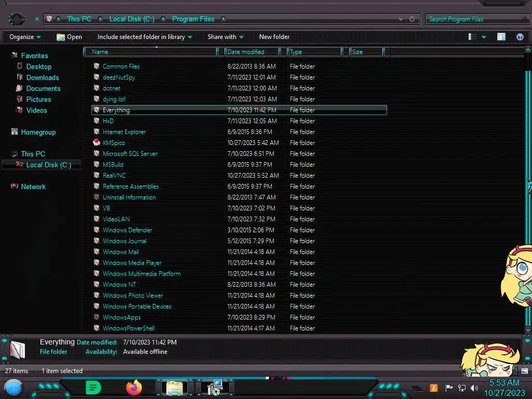Expand Include selected folder in library

[x=144, y=37]
